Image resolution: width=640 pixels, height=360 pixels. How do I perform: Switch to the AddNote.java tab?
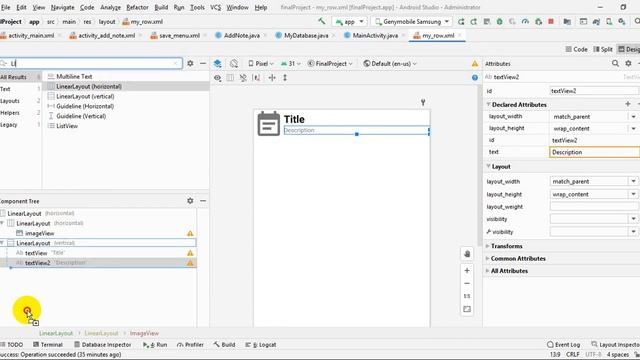pos(241,36)
